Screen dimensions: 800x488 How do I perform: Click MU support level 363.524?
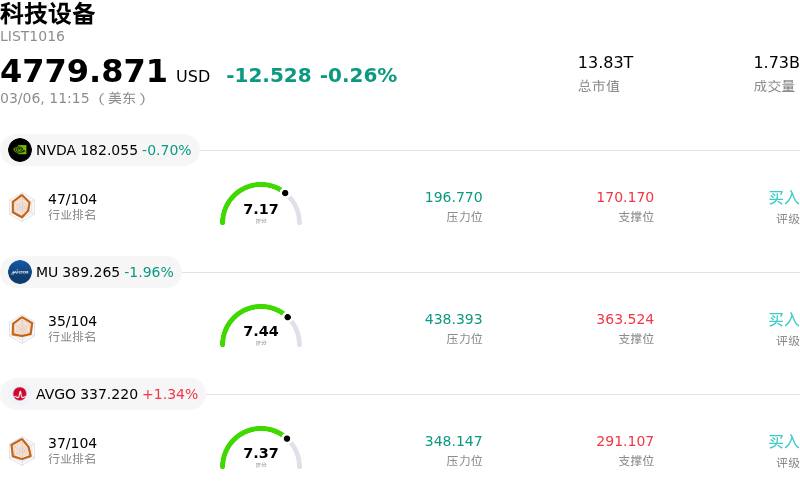coord(625,320)
